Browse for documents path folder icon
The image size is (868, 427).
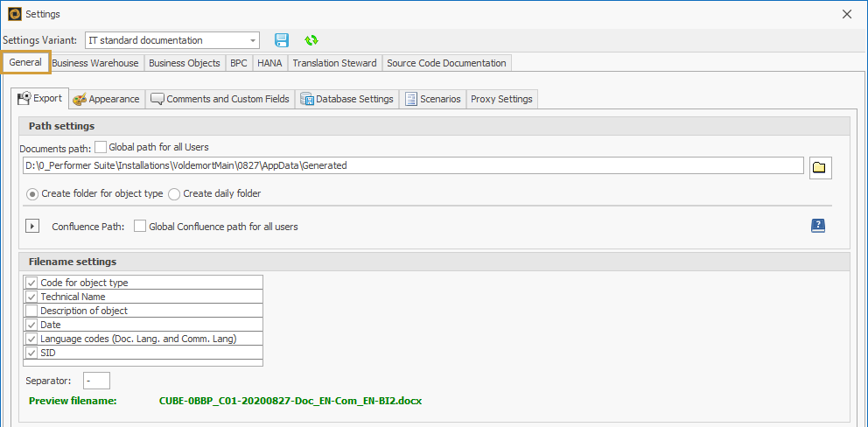819,168
